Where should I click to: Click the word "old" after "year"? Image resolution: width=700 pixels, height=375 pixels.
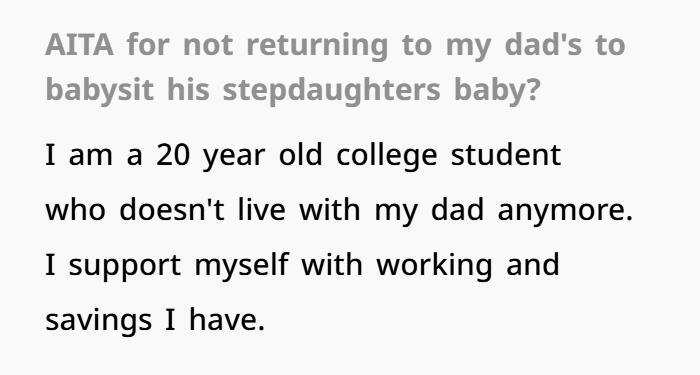click(300, 155)
